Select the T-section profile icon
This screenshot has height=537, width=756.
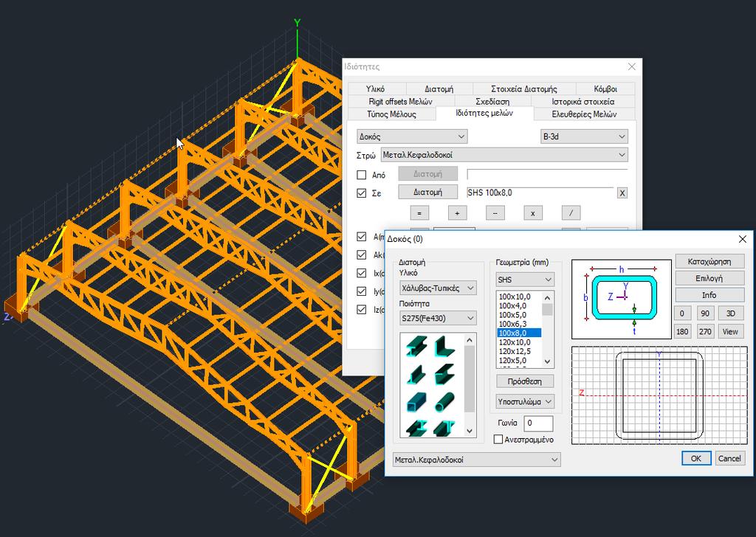[416, 374]
